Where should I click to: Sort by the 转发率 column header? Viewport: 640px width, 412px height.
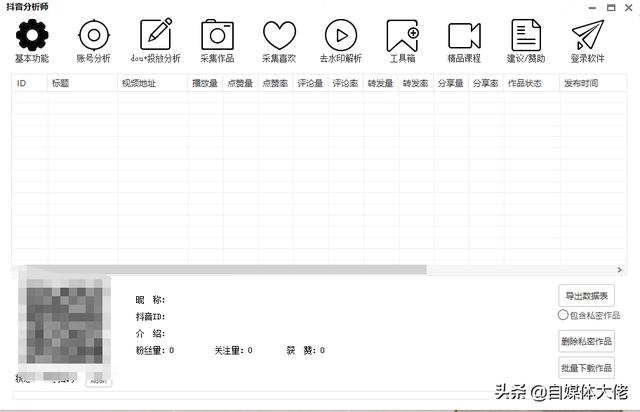[x=416, y=83]
